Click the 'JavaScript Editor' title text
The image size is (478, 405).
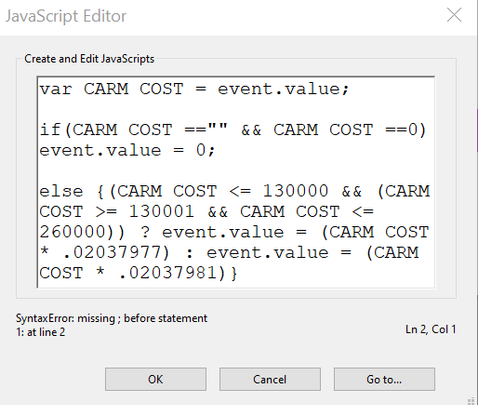click(66, 16)
